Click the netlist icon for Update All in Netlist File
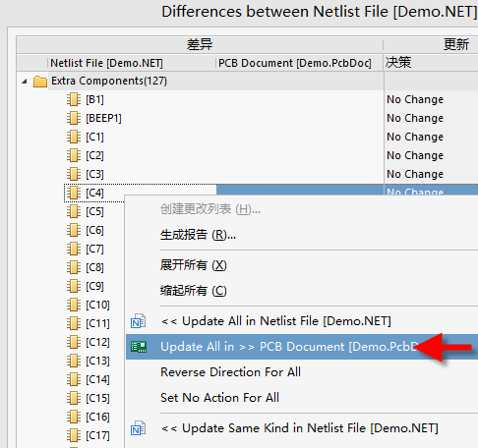The image size is (478, 448). [x=138, y=321]
